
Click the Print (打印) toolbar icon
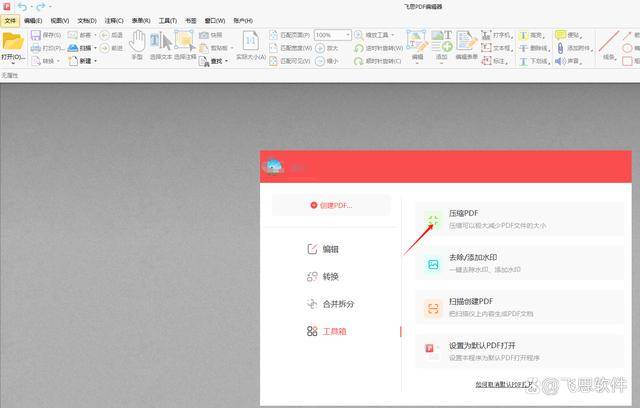point(36,48)
